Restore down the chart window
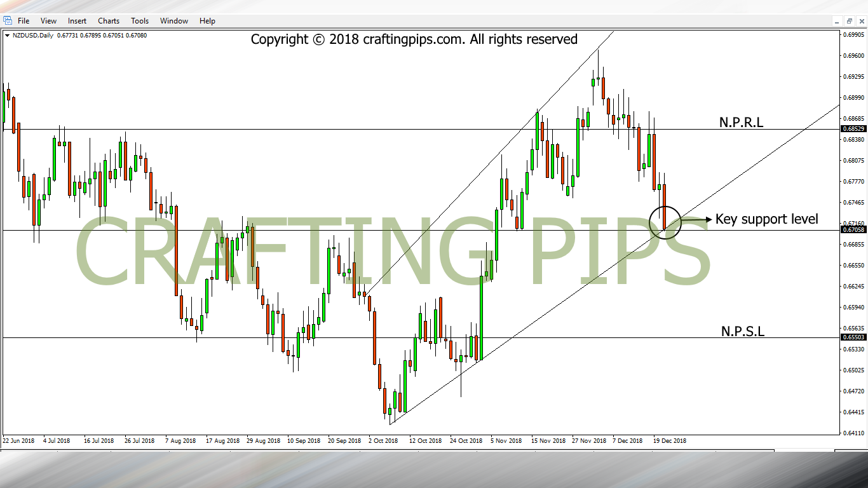868x488 pixels. click(x=849, y=21)
